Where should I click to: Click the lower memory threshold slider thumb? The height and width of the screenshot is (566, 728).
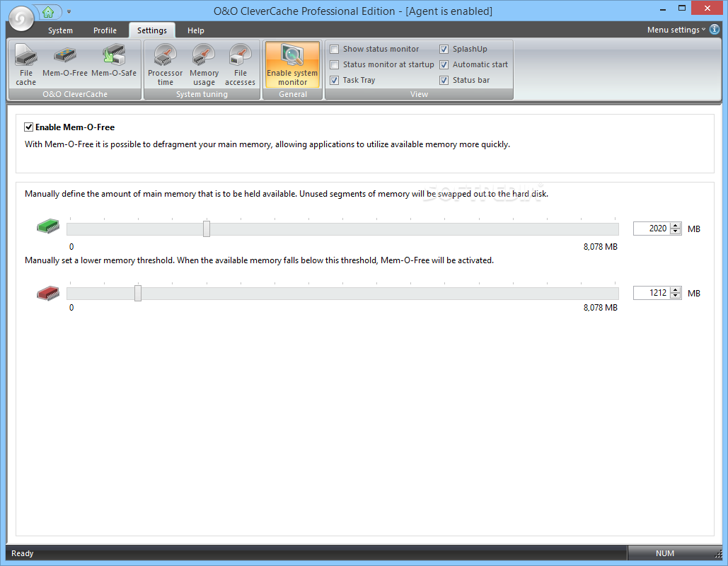click(138, 293)
